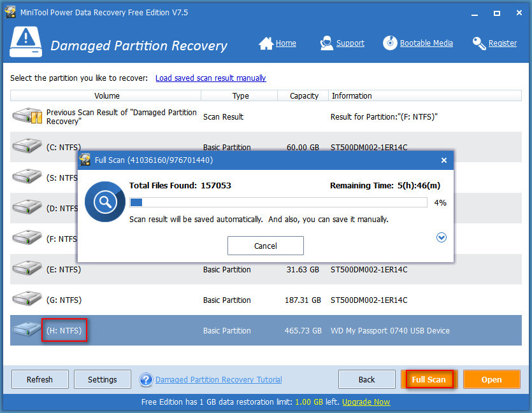Sort by Information column header

[x=425, y=95]
